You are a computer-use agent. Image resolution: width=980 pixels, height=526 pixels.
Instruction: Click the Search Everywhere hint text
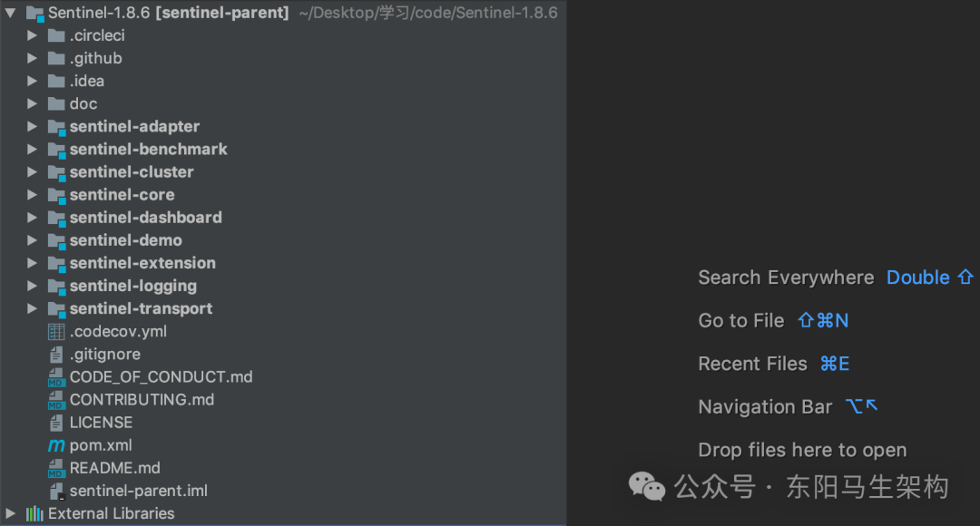click(x=786, y=278)
